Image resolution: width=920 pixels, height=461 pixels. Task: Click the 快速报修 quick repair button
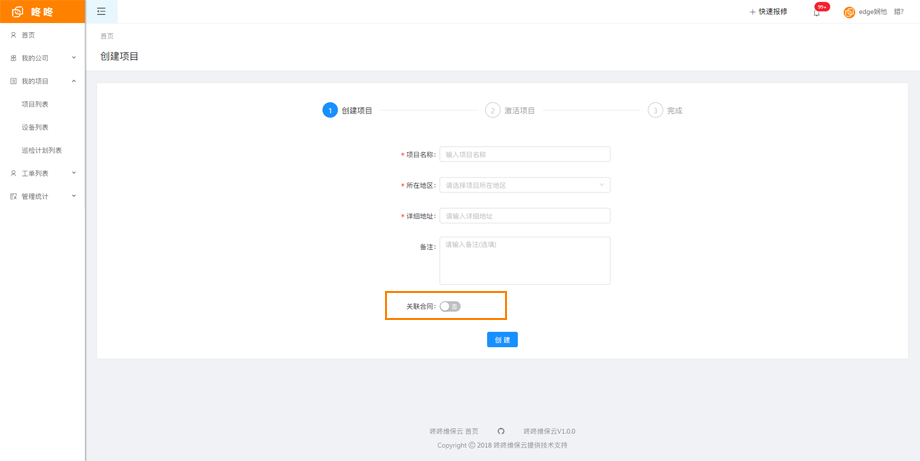coord(768,12)
